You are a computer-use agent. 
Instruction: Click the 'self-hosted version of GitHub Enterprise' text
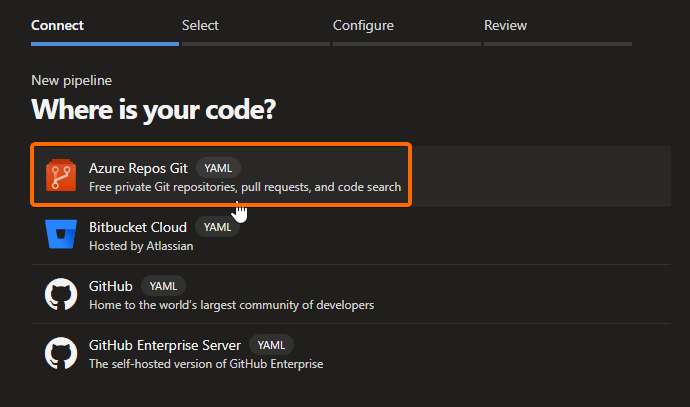click(x=206, y=364)
